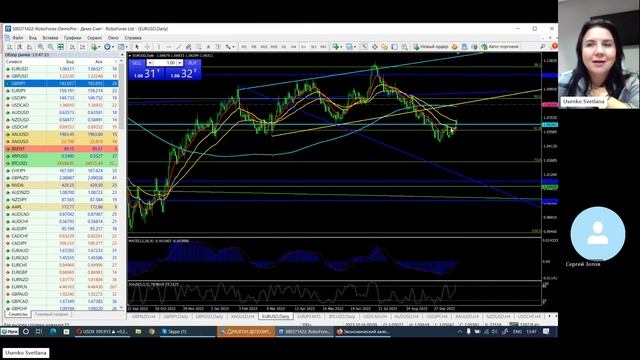This screenshot has height=360, width=640.
Task: Open the Справка menu
Action: (x=133, y=38)
